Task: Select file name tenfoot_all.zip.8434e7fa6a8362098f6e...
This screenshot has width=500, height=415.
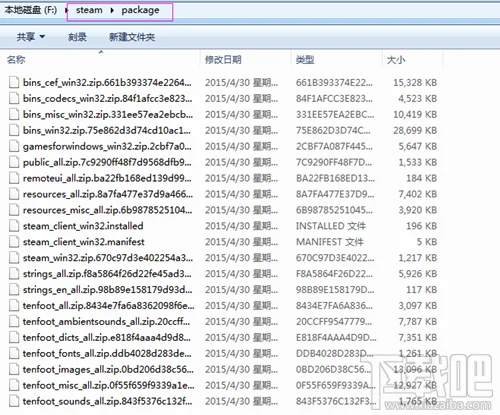Action: coord(108,306)
